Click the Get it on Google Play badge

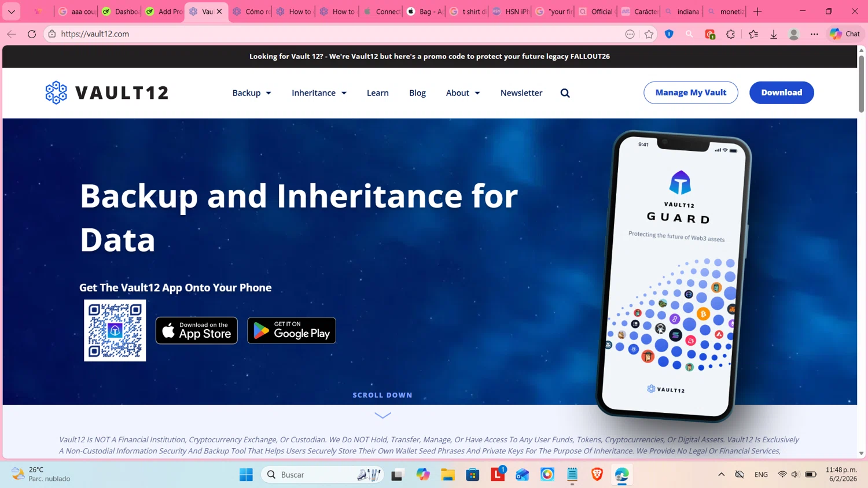(292, 330)
